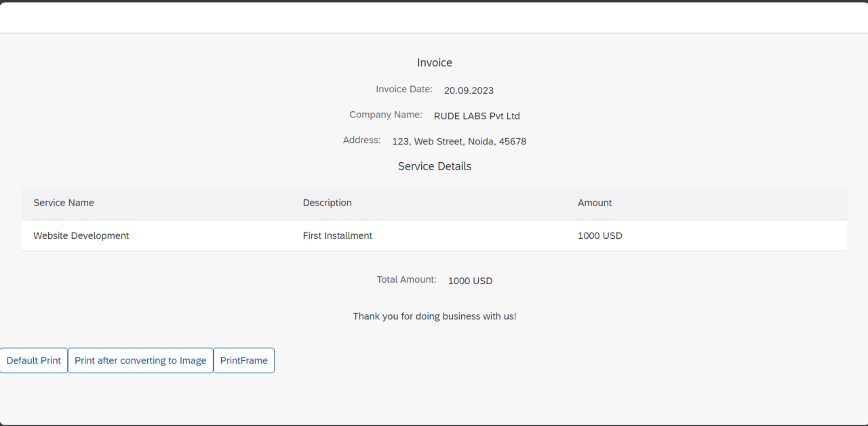
Task: Select the Website Development cell
Action: [x=81, y=236]
